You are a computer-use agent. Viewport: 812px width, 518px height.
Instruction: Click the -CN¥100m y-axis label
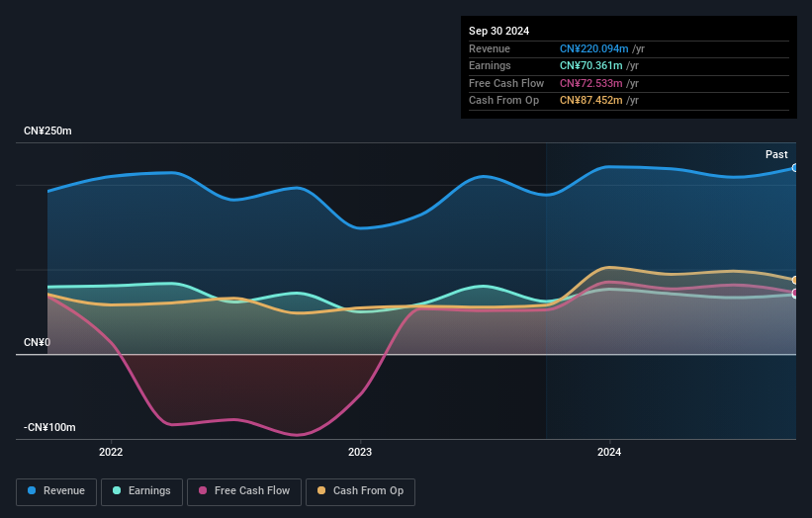pos(49,427)
